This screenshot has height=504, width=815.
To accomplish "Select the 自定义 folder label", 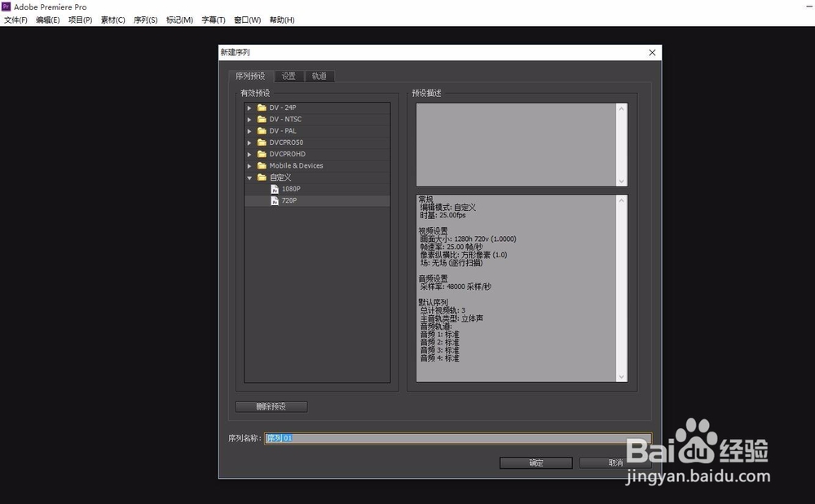I will pyautogui.click(x=280, y=177).
